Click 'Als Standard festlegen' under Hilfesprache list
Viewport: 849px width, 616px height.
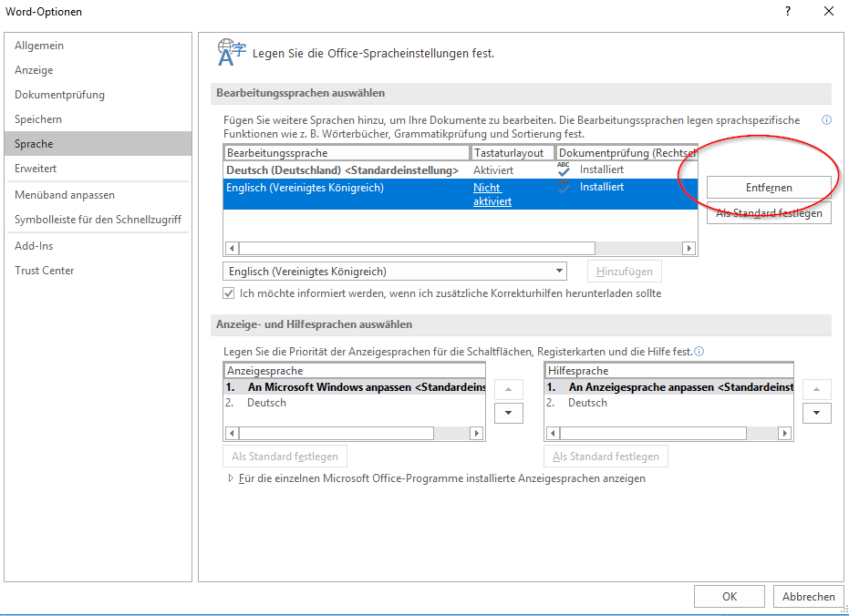[x=606, y=457]
